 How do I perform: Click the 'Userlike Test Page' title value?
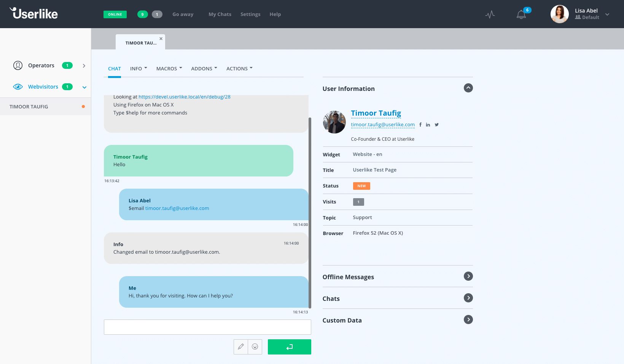coord(375,170)
